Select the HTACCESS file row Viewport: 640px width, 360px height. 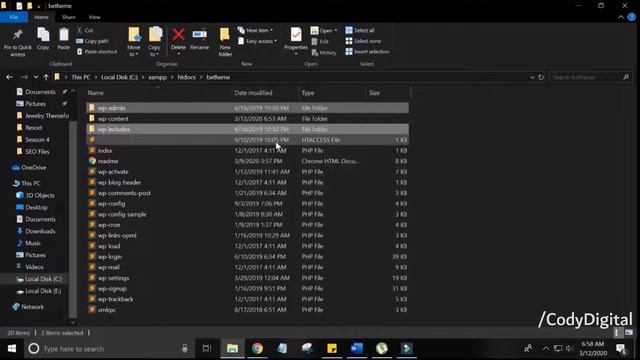pyautogui.click(x=247, y=140)
